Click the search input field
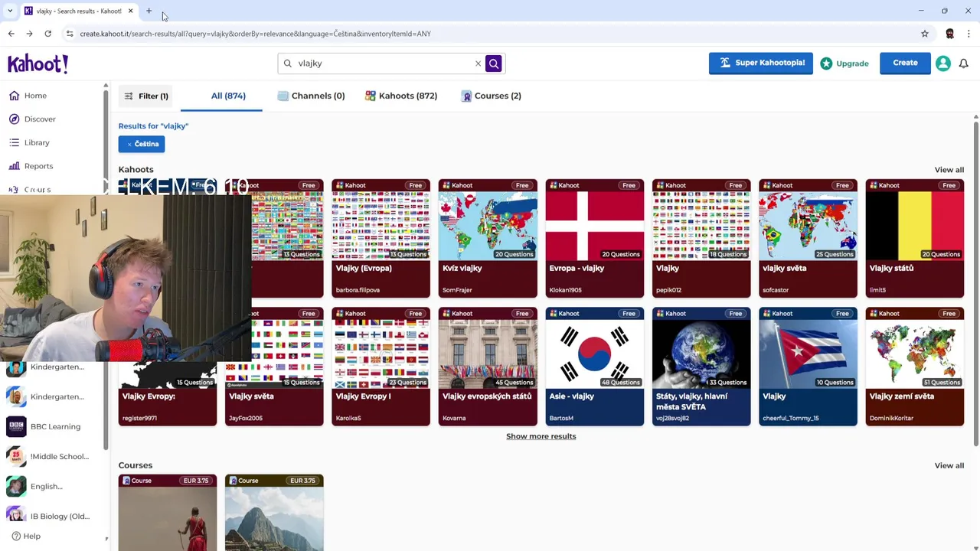This screenshot has height=551, width=980. (381, 64)
